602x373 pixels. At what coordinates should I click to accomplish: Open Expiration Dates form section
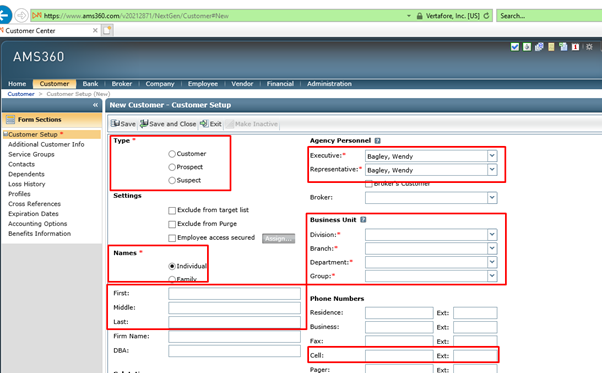click(33, 214)
